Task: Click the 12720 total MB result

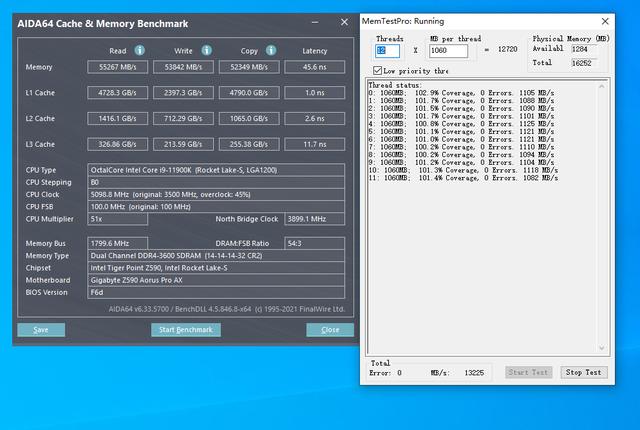Action: [507, 49]
